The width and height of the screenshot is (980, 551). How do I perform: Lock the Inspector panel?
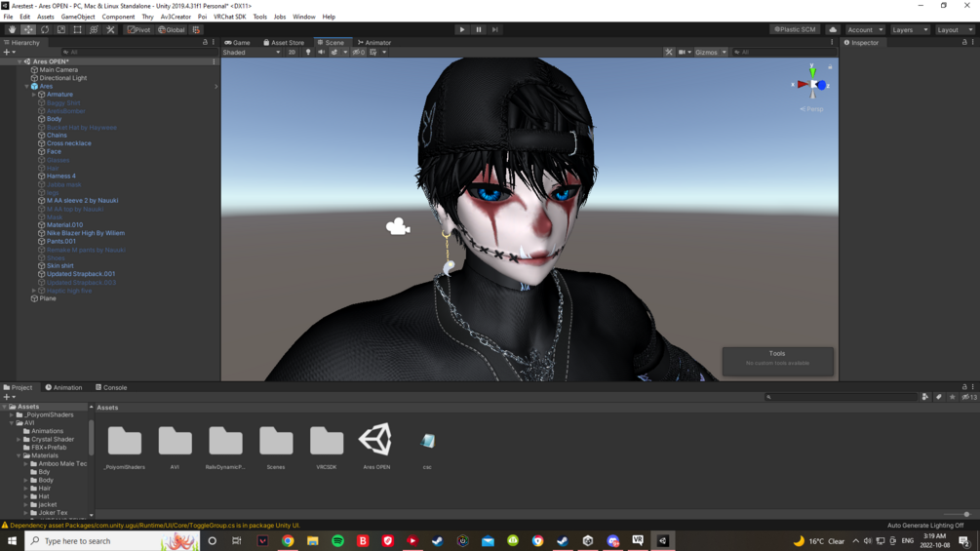coord(964,43)
